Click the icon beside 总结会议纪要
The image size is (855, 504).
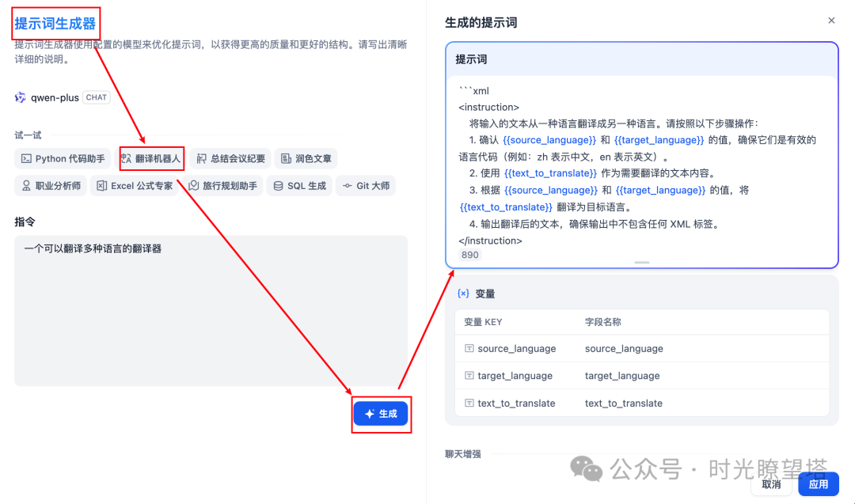coord(201,158)
